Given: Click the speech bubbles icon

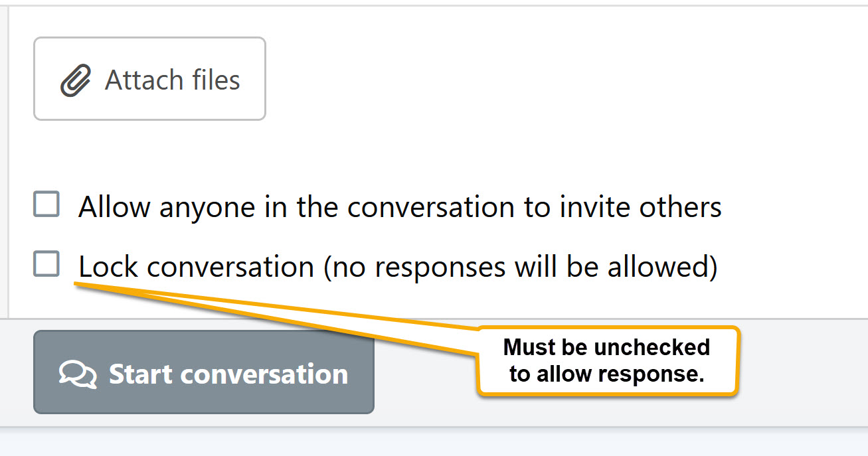Looking at the screenshot, I should coord(78,374).
